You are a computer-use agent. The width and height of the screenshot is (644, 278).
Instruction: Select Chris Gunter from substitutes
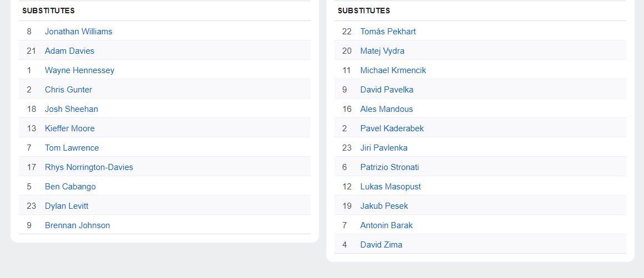(x=68, y=90)
